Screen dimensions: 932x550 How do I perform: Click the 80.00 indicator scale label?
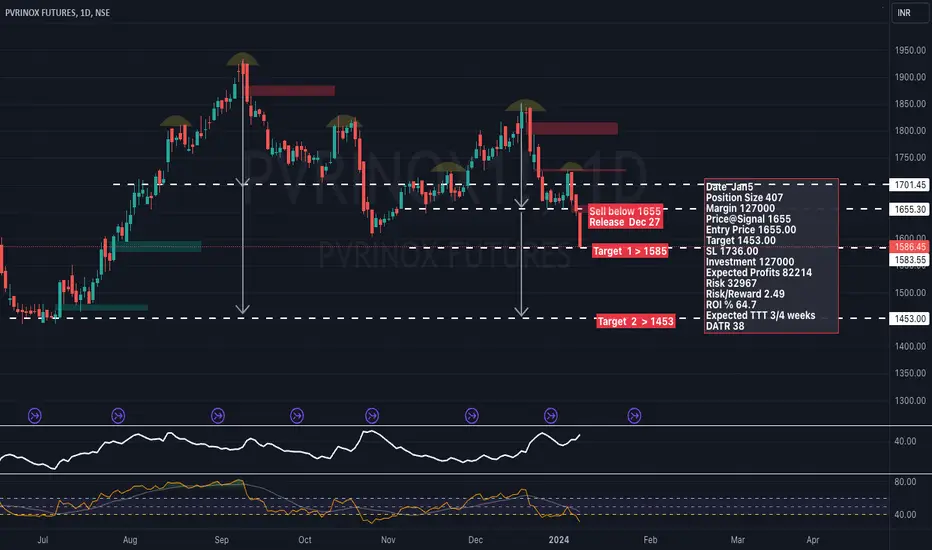click(x=905, y=482)
